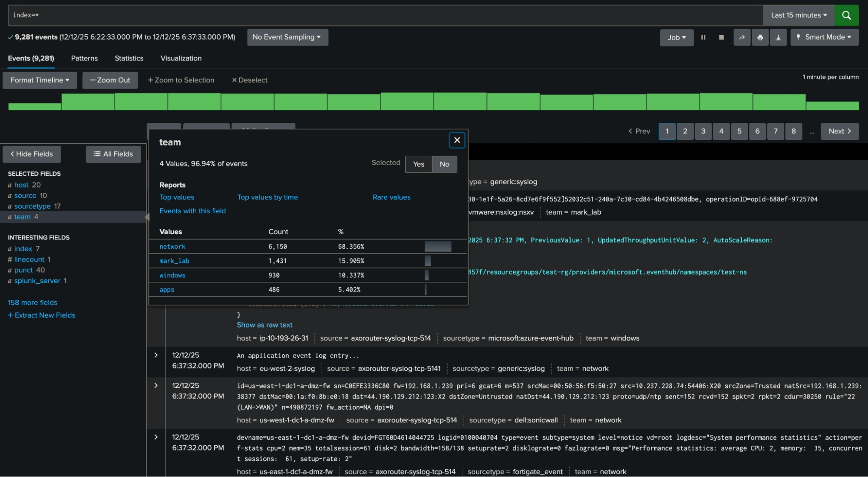Image resolution: width=868 pixels, height=477 pixels.
Task: Click the export download icon
Action: pos(778,37)
